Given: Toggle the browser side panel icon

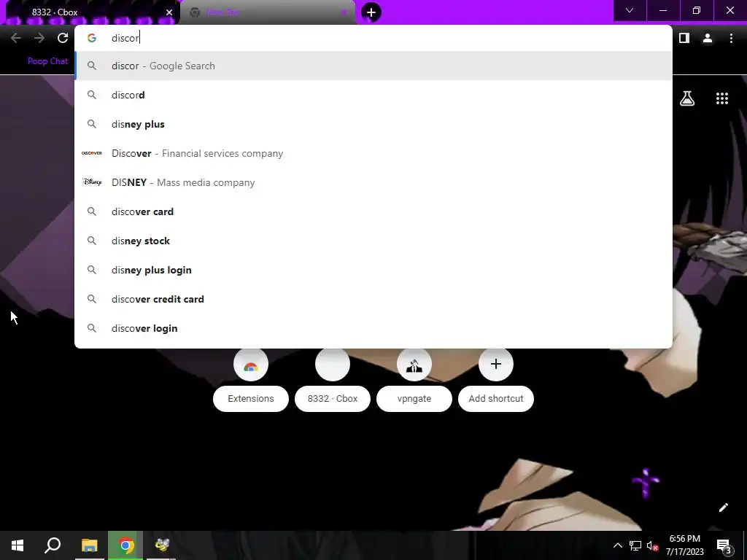Looking at the screenshot, I should (x=684, y=38).
